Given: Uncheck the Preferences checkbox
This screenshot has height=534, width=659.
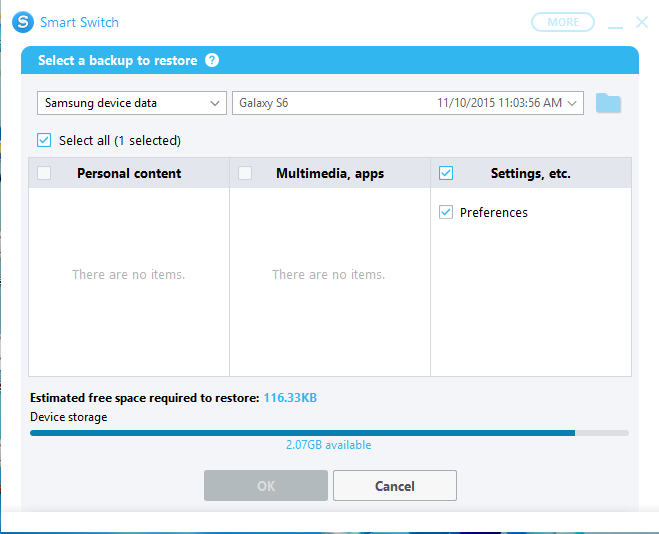Looking at the screenshot, I should (446, 212).
